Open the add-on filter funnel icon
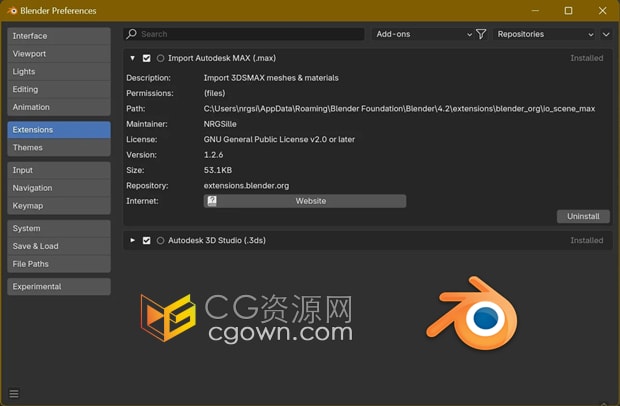The width and height of the screenshot is (620, 406). (481, 34)
